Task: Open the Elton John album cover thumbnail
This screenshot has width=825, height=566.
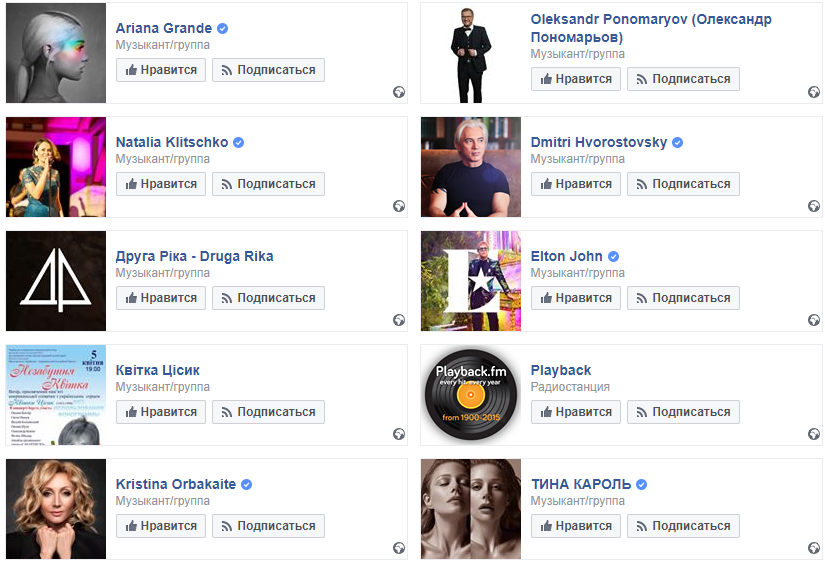Action: [471, 281]
